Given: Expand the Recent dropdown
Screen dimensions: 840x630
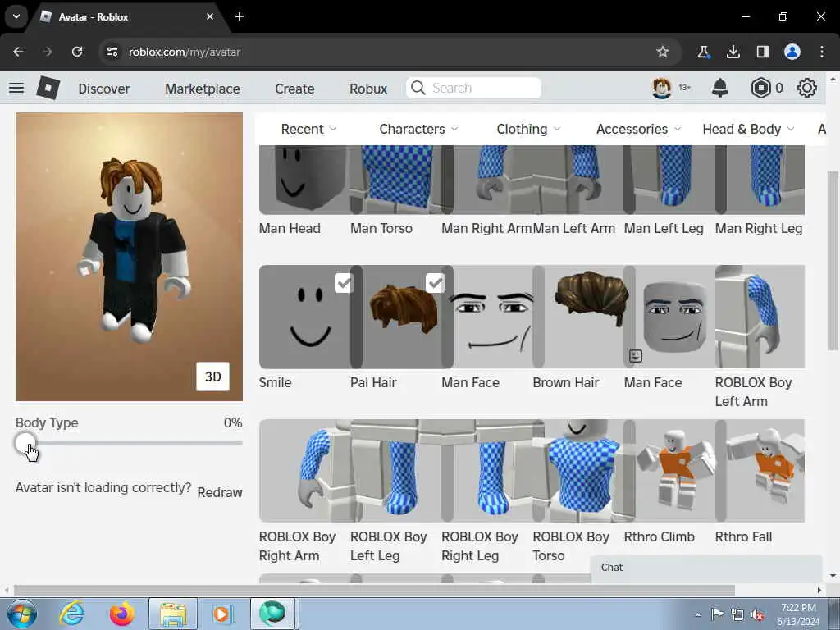Looking at the screenshot, I should [x=308, y=129].
